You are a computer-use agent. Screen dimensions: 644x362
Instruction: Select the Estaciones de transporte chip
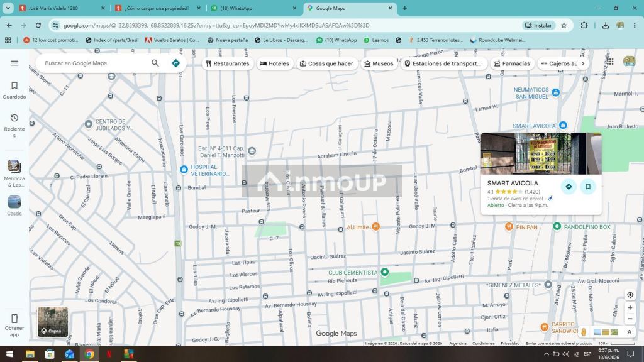(443, 63)
